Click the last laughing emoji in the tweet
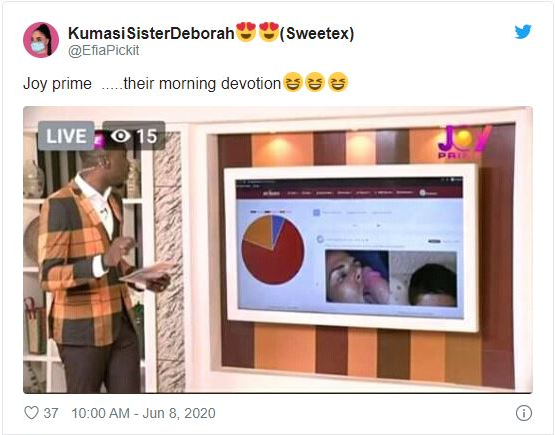 click(x=338, y=82)
